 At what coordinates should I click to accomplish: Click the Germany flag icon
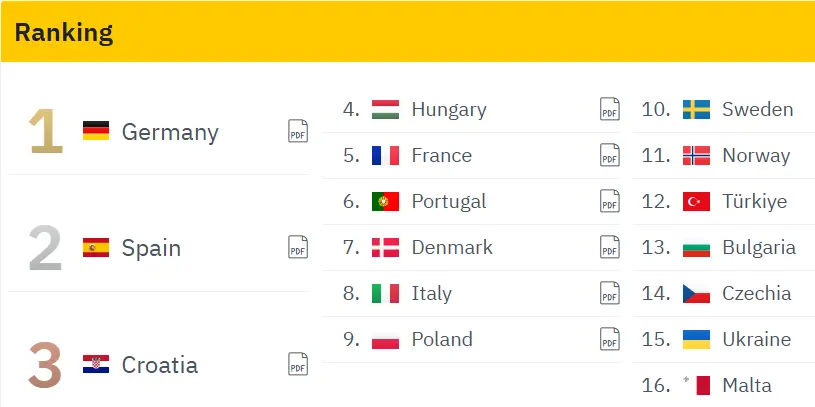96,131
